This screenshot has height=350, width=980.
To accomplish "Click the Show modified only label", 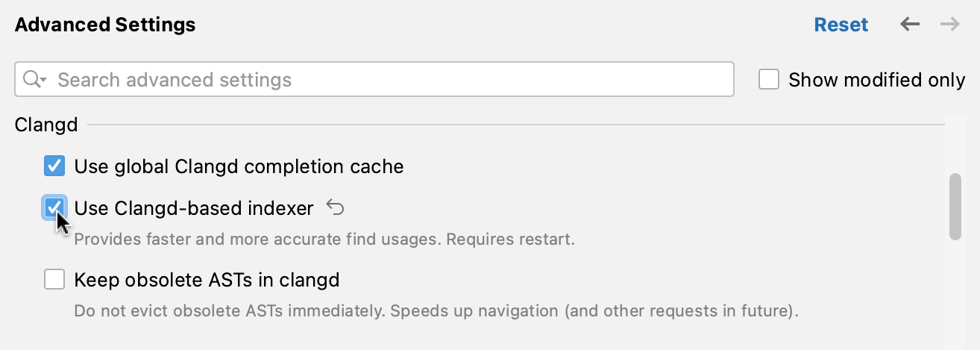I will (x=876, y=80).
